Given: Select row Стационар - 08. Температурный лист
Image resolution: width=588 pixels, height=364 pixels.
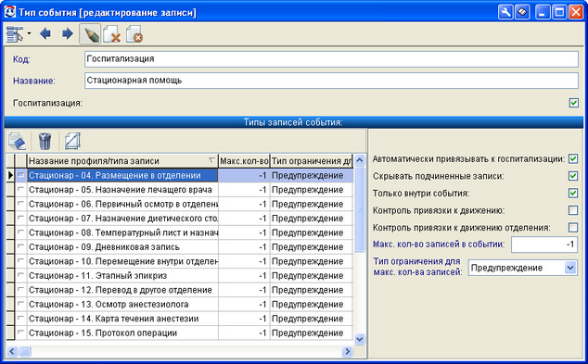Looking at the screenshot, I should coord(180,232).
